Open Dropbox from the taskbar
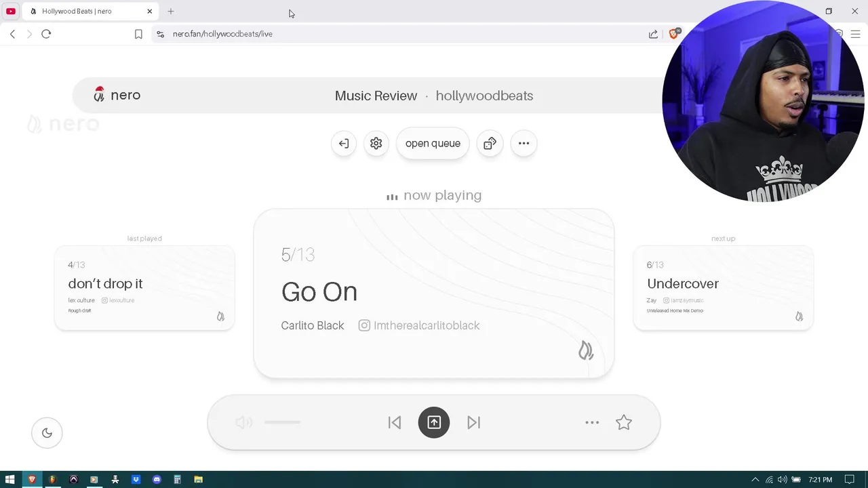This screenshot has width=868, height=488. click(x=136, y=480)
